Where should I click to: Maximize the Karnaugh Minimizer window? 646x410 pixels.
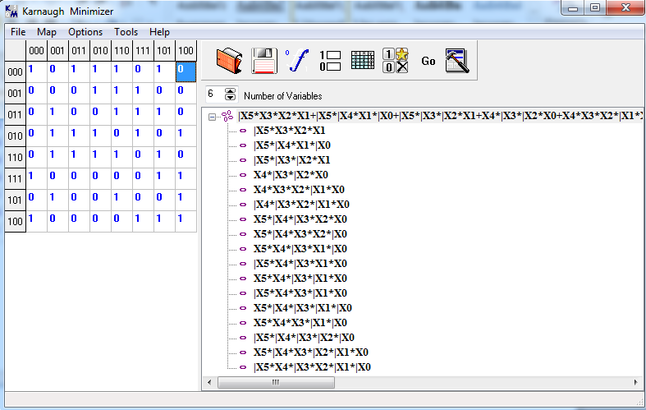point(595,8)
